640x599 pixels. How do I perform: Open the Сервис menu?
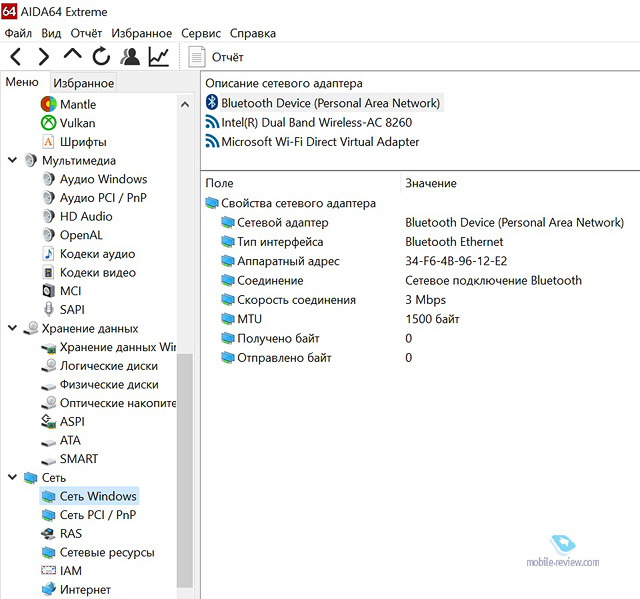click(x=200, y=33)
